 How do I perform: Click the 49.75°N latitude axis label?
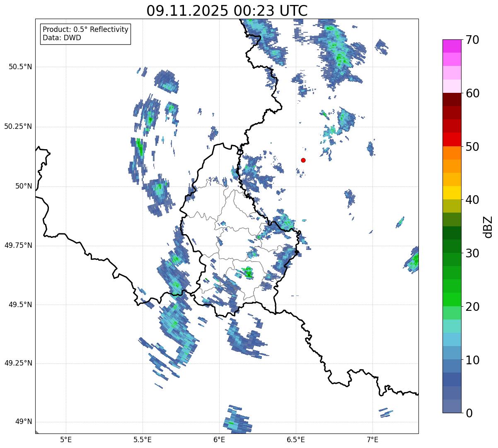[x=18, y=245]
